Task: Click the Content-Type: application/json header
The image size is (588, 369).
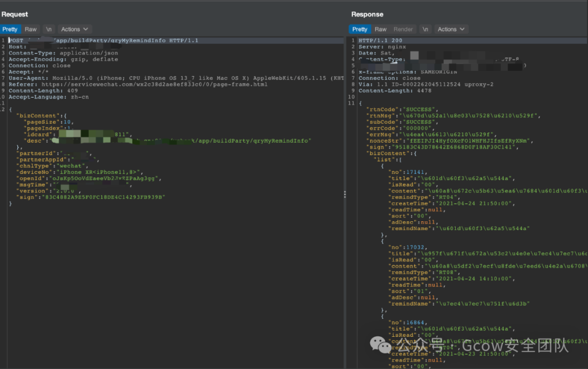Action: (x=63, y=53)
